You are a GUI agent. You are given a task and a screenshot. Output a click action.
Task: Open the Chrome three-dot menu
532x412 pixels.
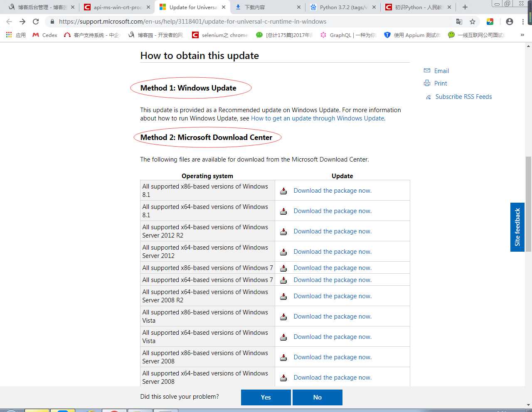(523, 22)
